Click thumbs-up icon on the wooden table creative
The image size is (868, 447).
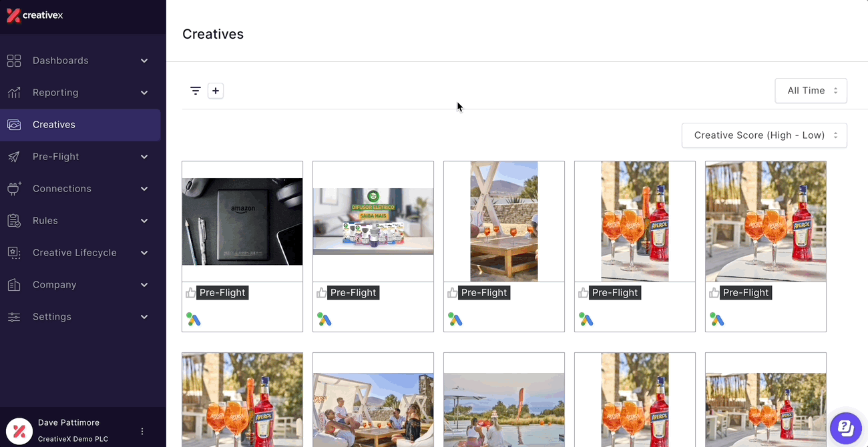point(453,293)
